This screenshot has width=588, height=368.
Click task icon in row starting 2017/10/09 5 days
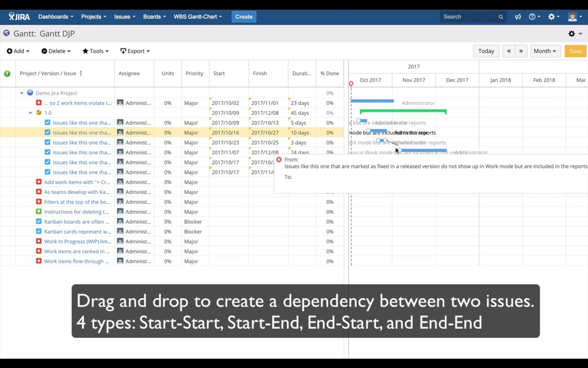47,123
